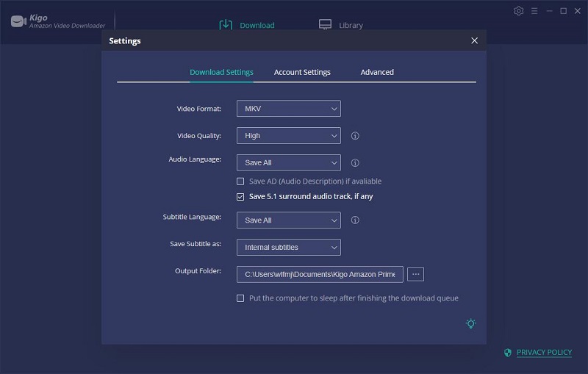
Task: Click the Subtitle Language label
Action: [x=192, y=217]
